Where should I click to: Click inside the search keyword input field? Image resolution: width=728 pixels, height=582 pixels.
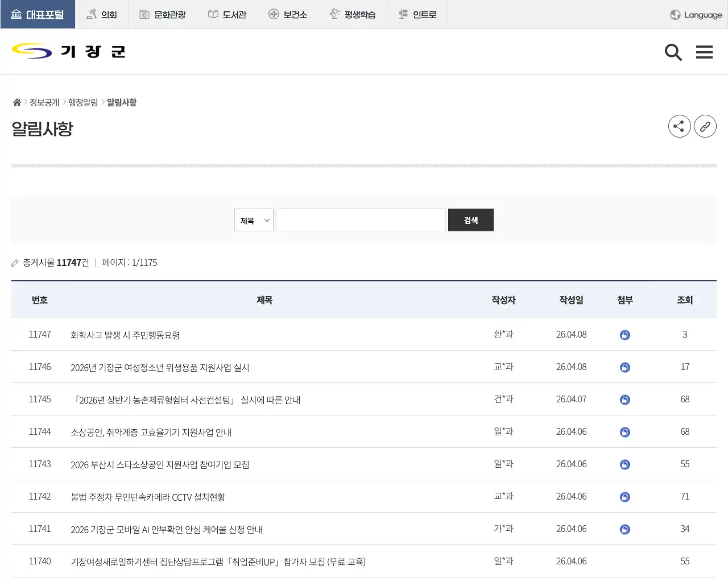coord(360,220)
